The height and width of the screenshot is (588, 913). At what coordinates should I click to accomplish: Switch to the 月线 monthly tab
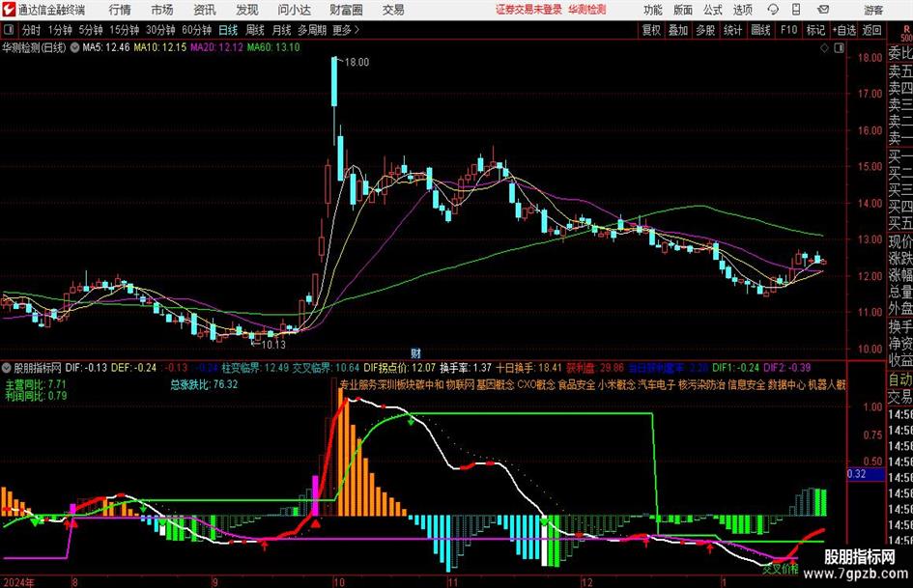281,30
